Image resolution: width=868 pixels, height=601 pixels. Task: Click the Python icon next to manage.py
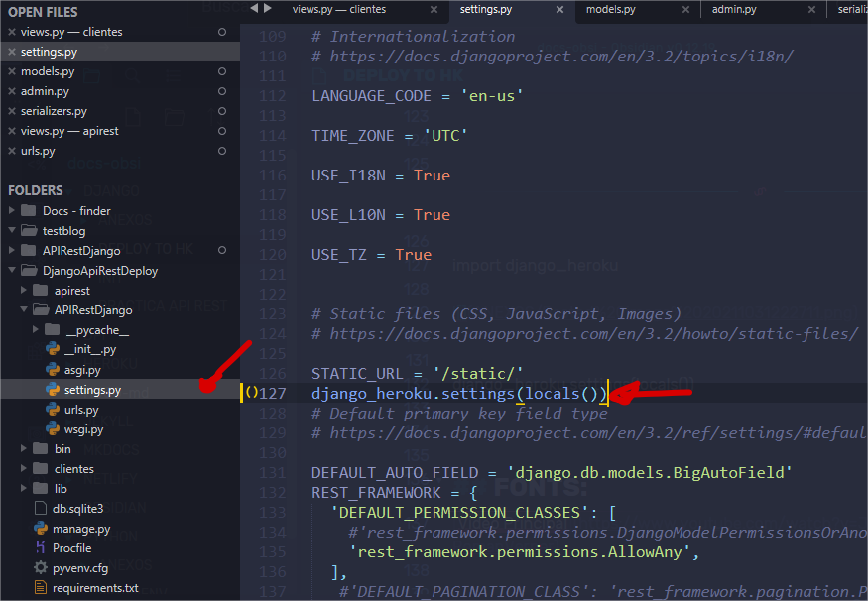coord(41,529)
